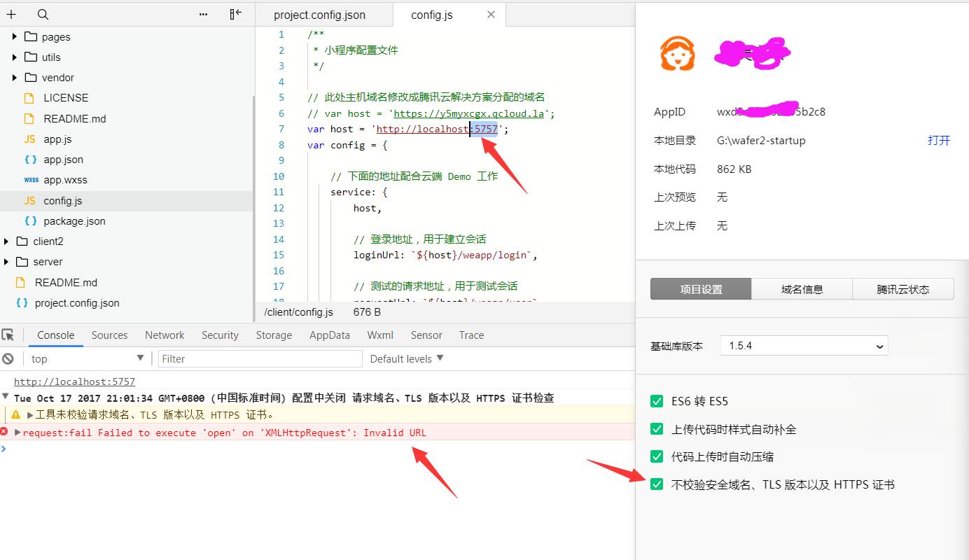Select the 域名信息 button

[x=802, y=289]
